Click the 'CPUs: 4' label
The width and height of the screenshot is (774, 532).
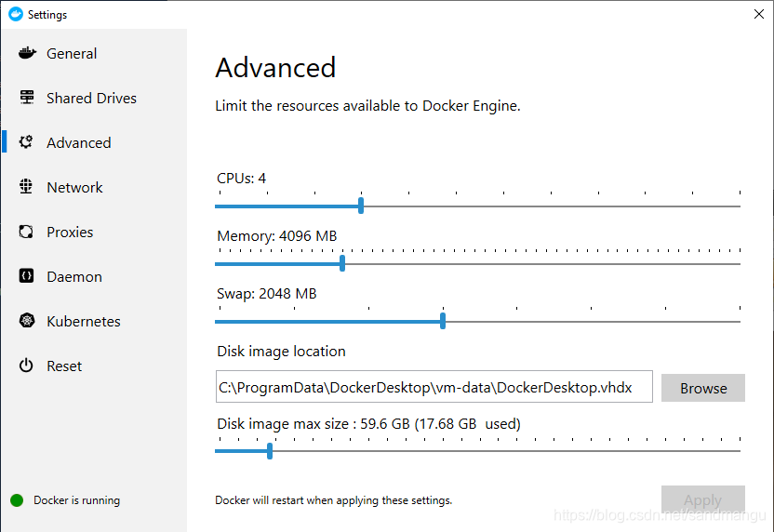coord(241,179)
